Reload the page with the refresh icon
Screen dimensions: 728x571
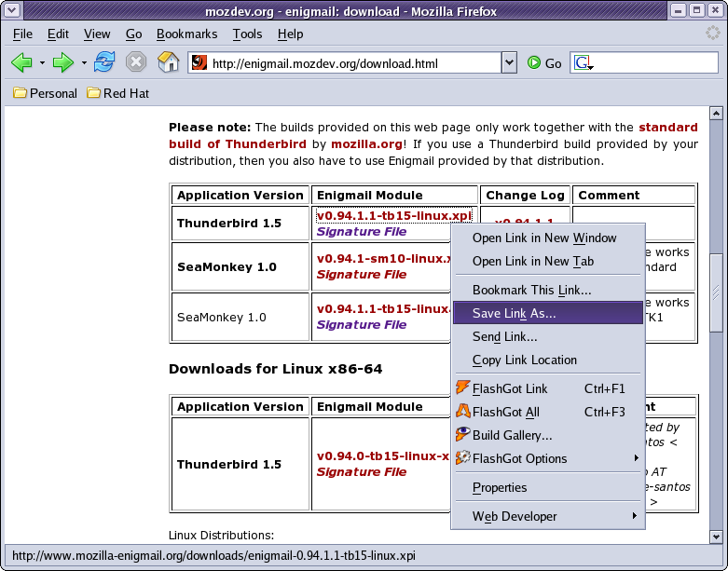click(x=104, y=61)
